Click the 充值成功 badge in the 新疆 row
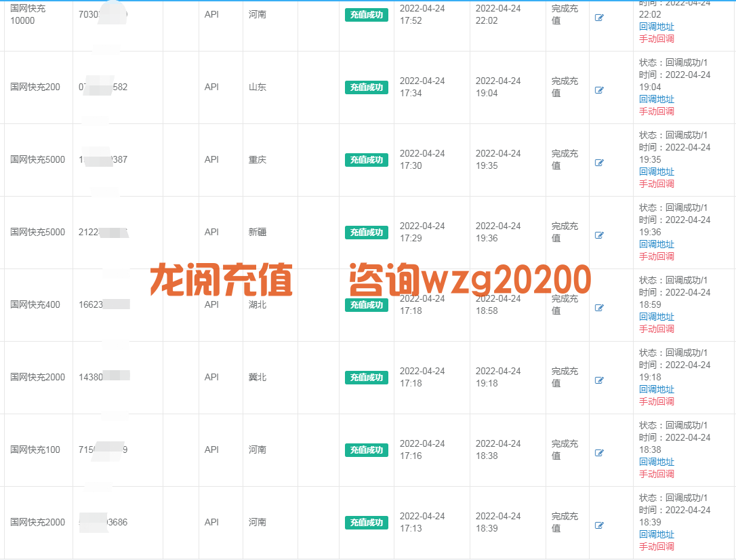This screenshot has width=736, height=560. 366,233
